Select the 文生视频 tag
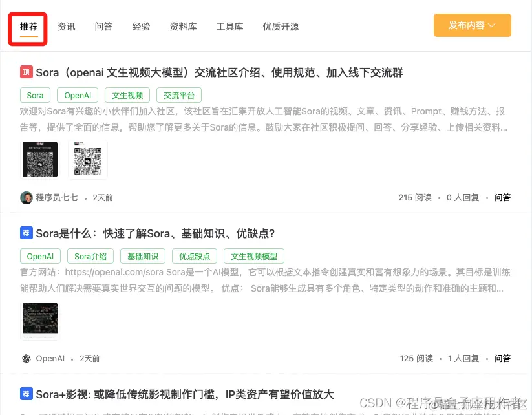This screenshot has width=532, height=415. pos(127,96)
